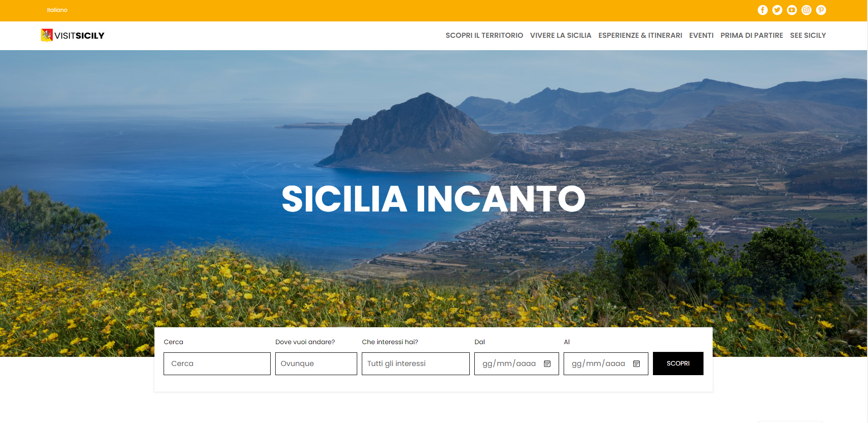Open the Italiano language selector
The image size is (868, 423).
pos(57,10)
